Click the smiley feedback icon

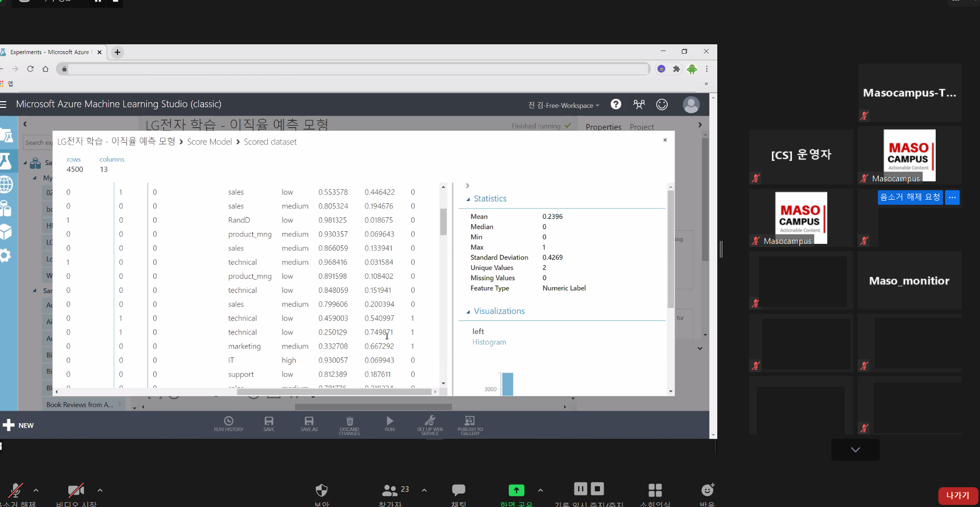[661, 105]
